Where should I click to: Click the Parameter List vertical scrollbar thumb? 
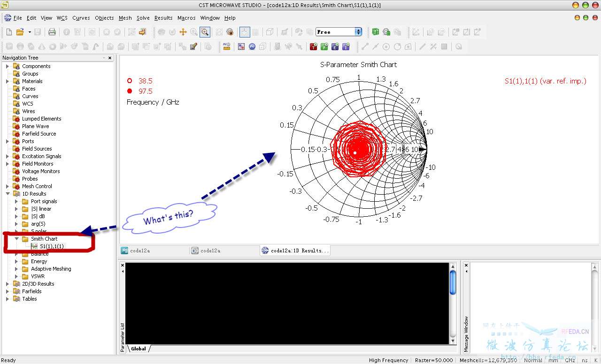(x=453, y=283)
